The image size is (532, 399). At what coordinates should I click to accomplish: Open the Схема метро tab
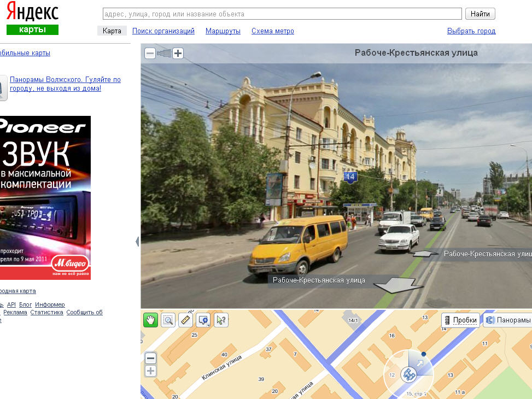273,31
